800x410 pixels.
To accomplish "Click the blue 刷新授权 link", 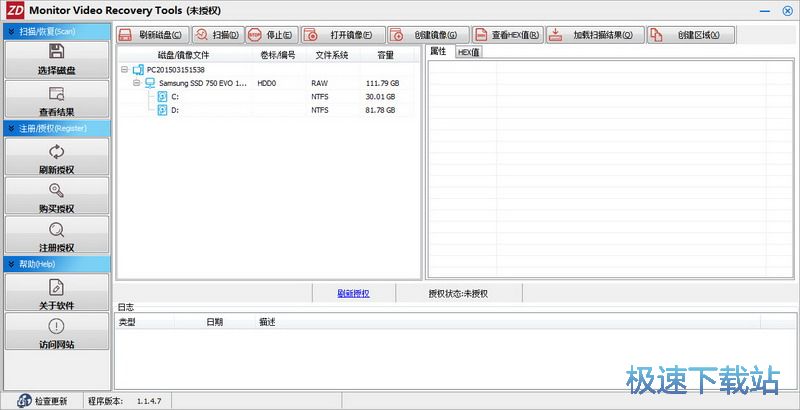I will 353,293.
